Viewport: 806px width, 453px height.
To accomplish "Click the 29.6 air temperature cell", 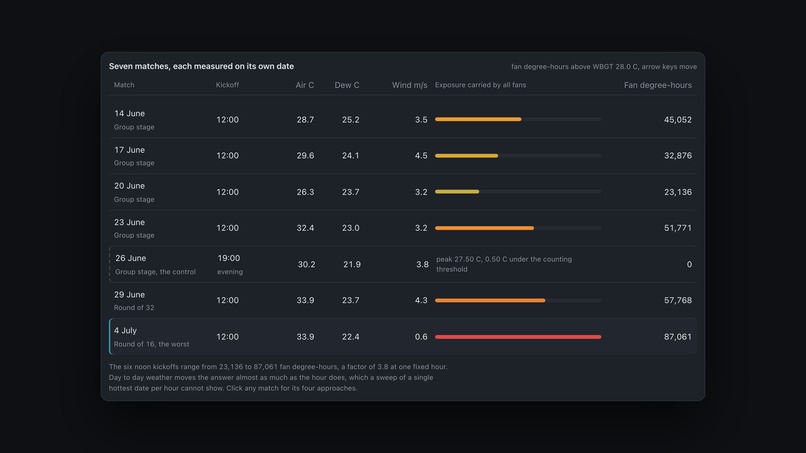I will pos(305,155).
